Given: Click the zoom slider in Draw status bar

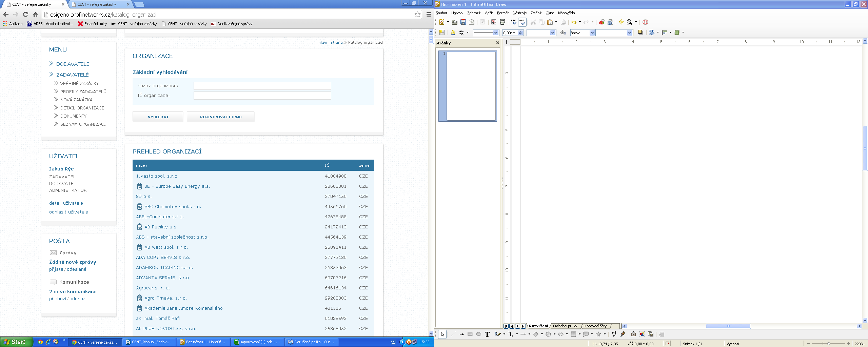Looking at the screenshot, I should 828,344.
